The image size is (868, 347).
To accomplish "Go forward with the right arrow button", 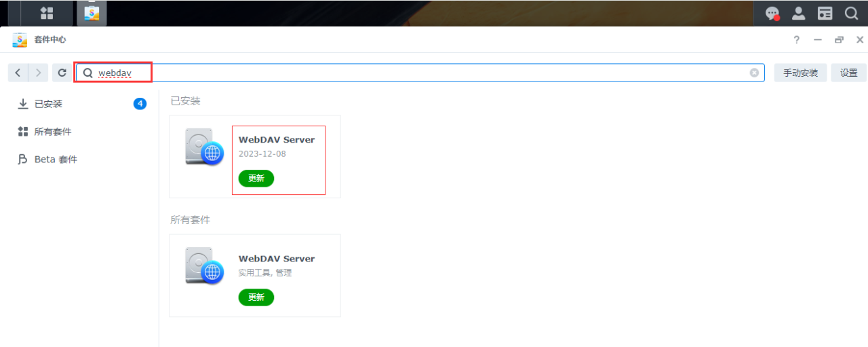I will [x=39, y=73].
